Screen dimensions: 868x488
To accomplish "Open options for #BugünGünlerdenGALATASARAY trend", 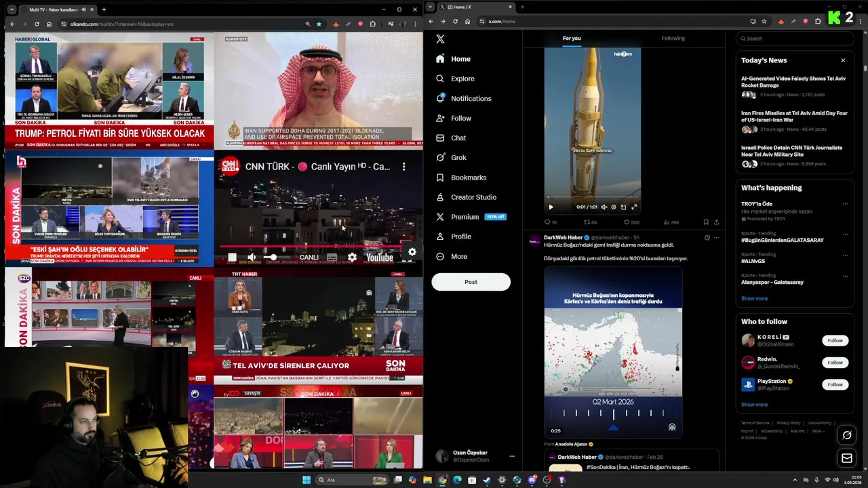I will click(845, 234).
